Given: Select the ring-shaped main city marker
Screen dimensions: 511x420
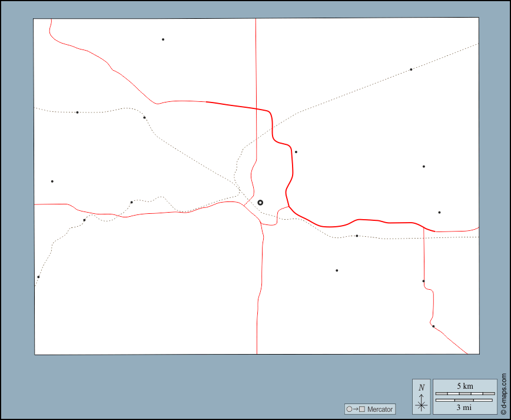Looking at the screenshot, I should pyautogui.click(x=260, y=203).
